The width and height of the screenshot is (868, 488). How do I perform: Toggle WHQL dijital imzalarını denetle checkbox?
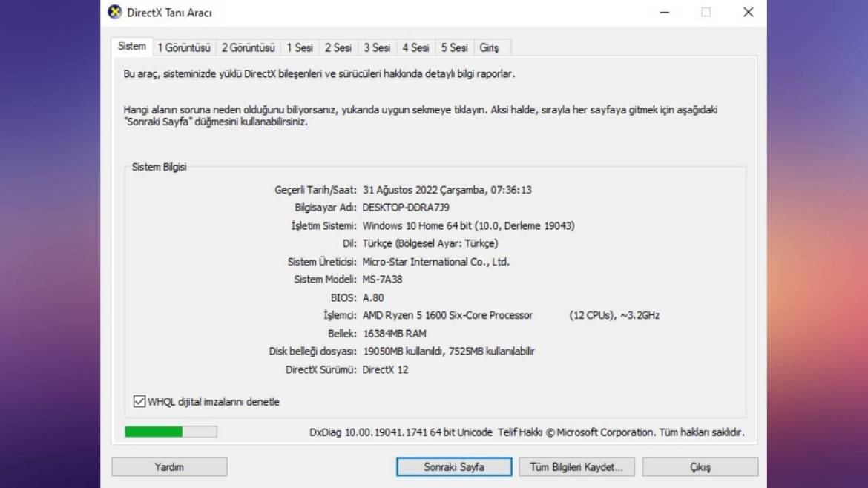click(x=139, y=401)
